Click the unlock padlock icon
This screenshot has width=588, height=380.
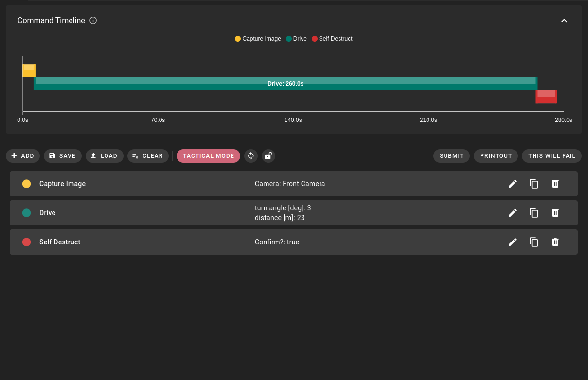pos(268,156)
